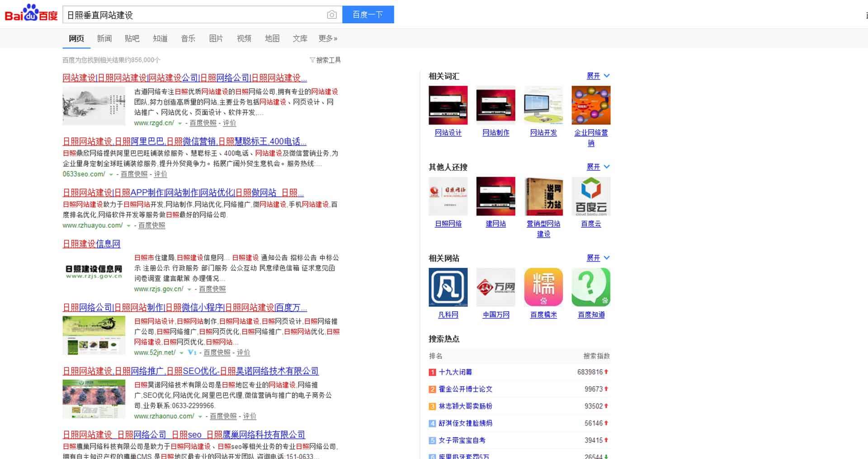Viewport: 868px width, 459px height.
Task: Open 日照建设信息网 result title
Action: tap(92, 244)
